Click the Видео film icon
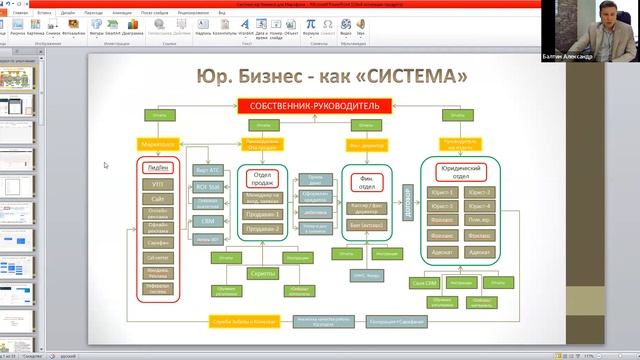Viewport: 640px width, 360px height. pos(346,24)
